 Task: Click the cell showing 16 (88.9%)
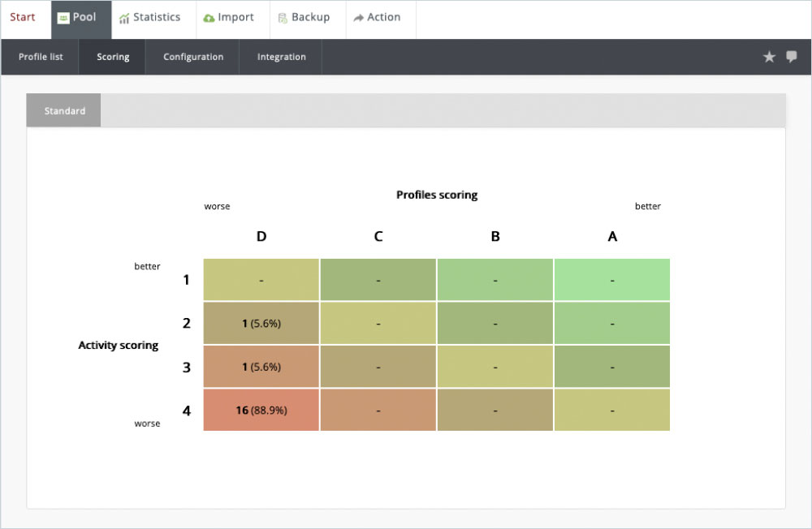click(x=261, y=411)
